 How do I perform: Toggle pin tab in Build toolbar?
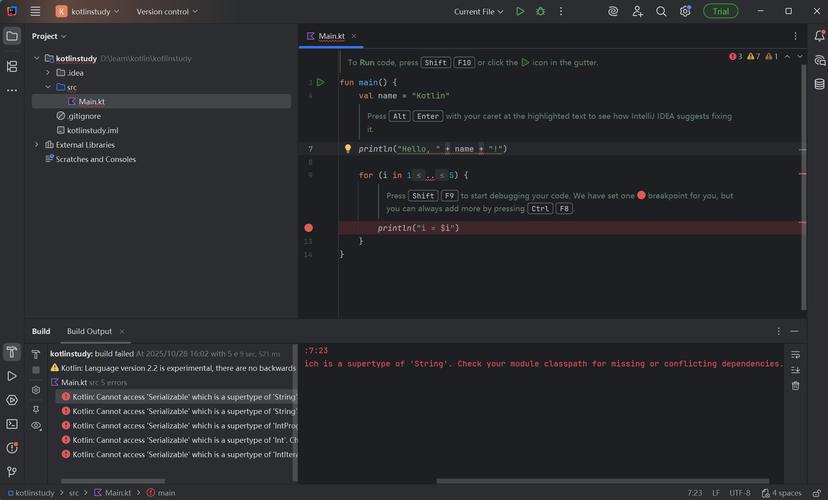pos(36,408)
